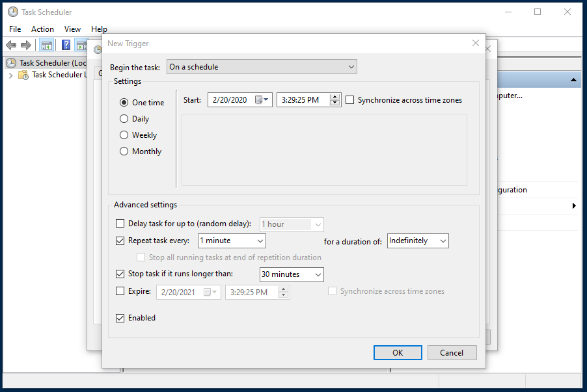Viewport: 587px width, 392px height.
Task: Click OK to save the new trigger
Action: coord(398,353)
